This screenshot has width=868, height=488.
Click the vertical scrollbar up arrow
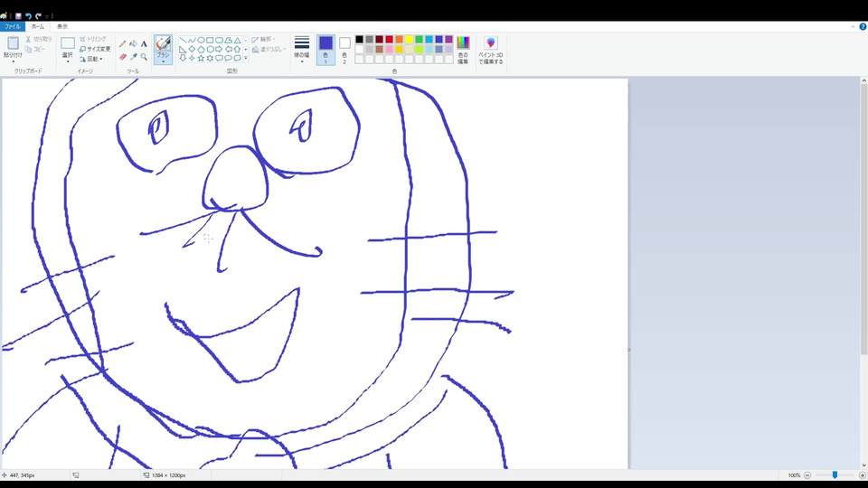864,80
